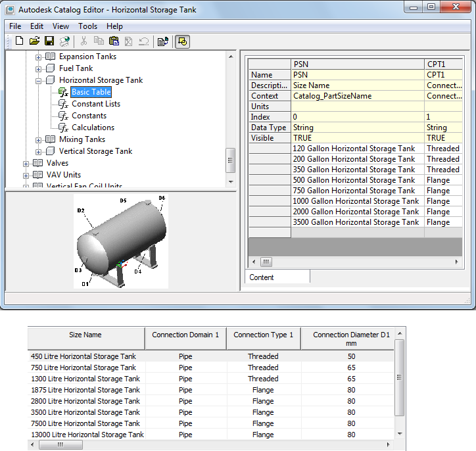Click the grid horizontal scrollbar thumb
The height and width of the screenshot is (451, 476).
(x=266, y=262)
